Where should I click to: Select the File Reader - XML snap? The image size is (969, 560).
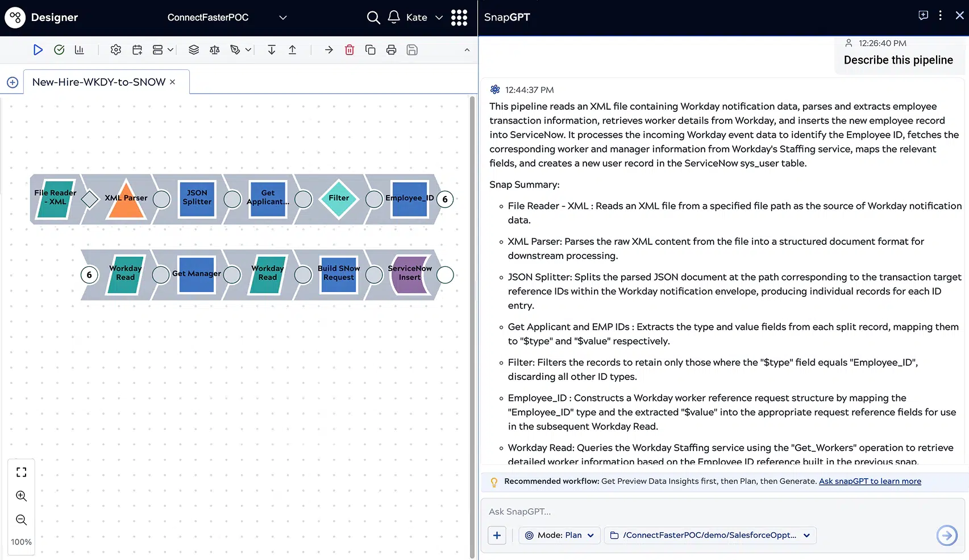point(55,199)
